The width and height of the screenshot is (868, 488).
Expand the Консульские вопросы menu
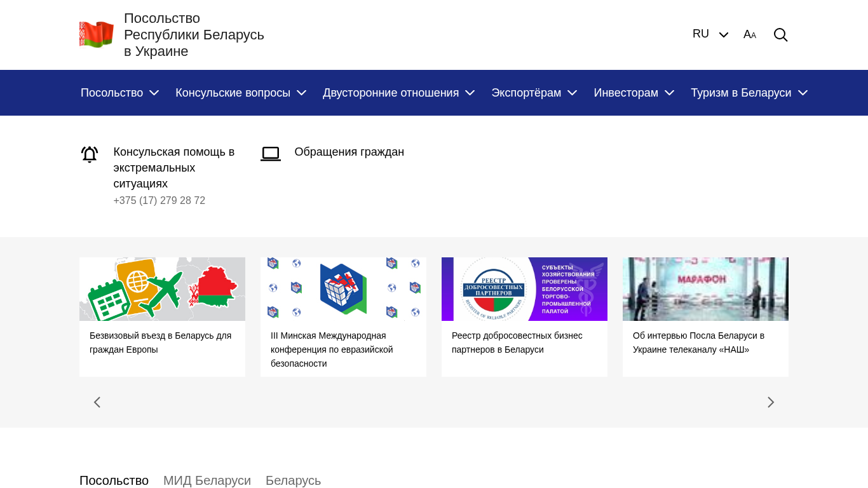(241, 93)
